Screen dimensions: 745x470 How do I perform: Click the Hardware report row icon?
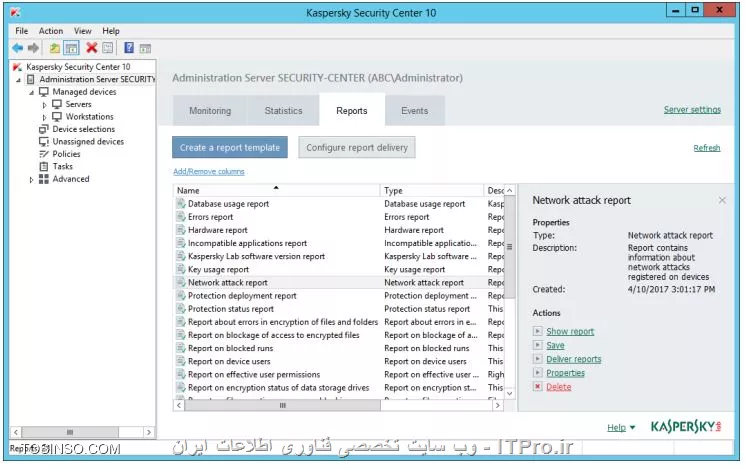(x=181, y=230)
